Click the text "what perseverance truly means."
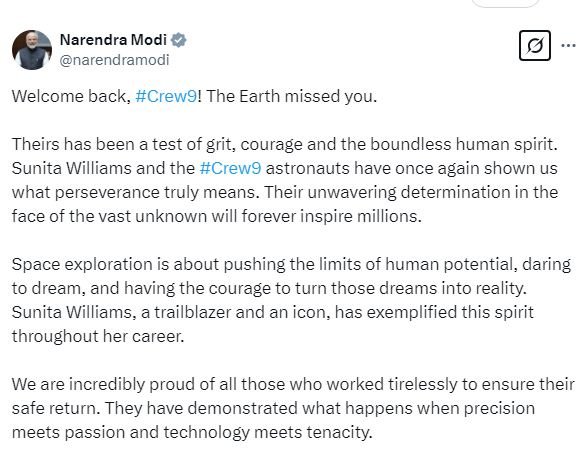This screenshot has height=466, width=587. [136, 192]
